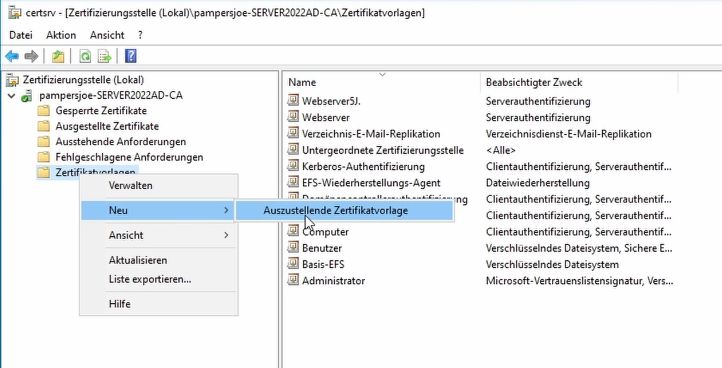
Task: Click the Export list toolbar icon
Action: pos(105,57)
